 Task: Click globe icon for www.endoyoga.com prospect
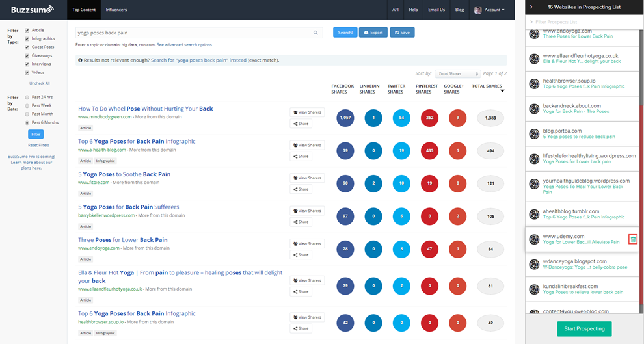[x=534, y=34]
